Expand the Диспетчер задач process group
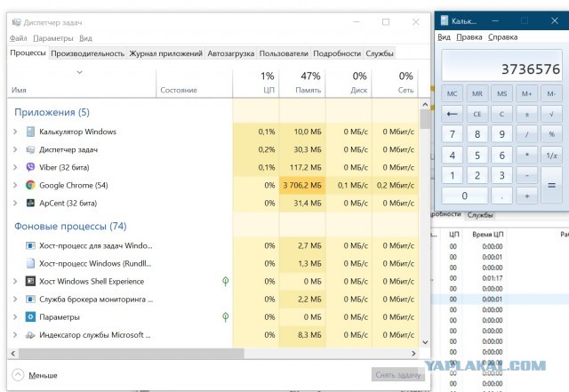569x392 pixels. coord(15,149)
